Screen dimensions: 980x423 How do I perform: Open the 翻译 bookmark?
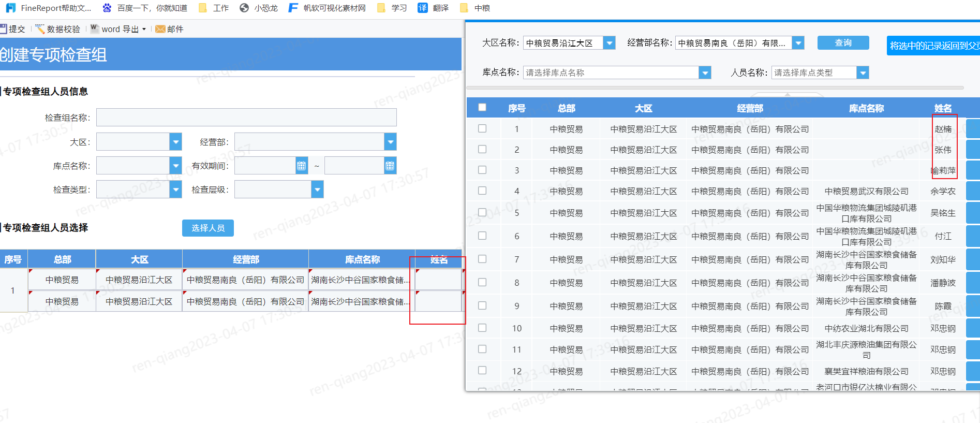pos(433,8)
